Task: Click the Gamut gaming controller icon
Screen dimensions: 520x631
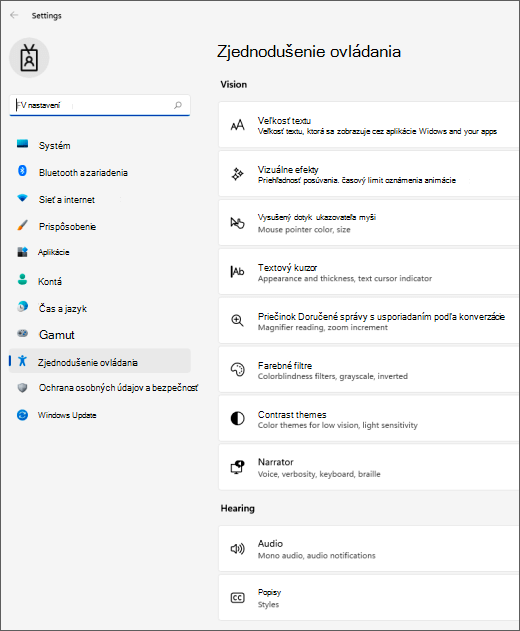Action: click(x=23, y=333)
